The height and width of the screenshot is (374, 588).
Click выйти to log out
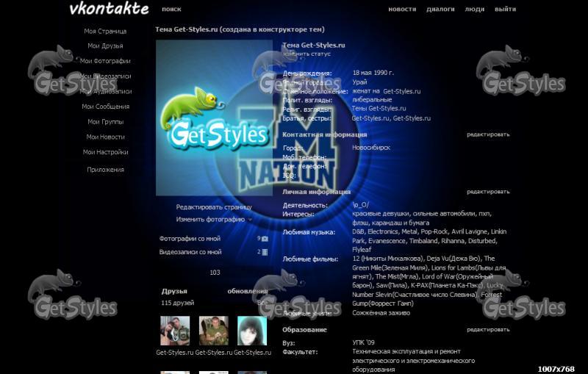point(505,10)
